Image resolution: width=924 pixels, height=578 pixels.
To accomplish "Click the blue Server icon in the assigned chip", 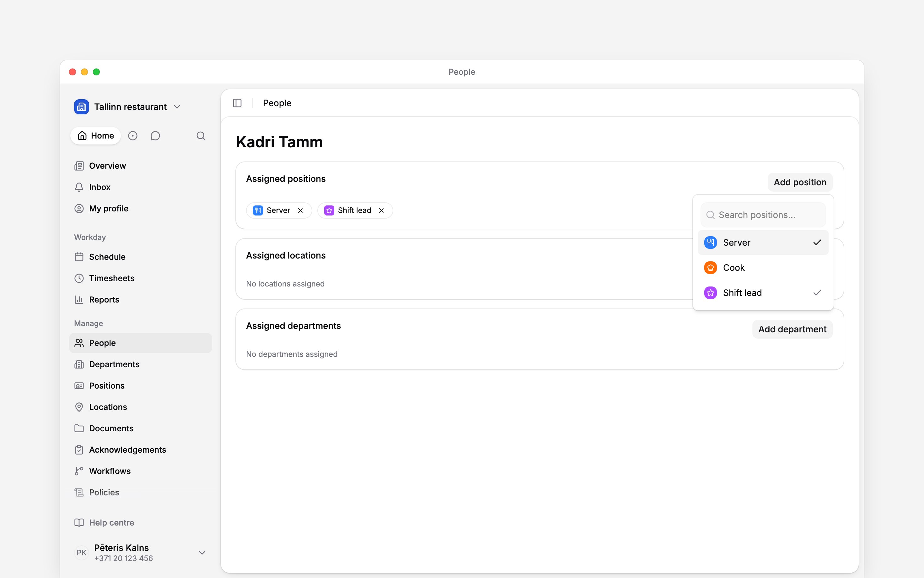I will [x=258, y=210].
